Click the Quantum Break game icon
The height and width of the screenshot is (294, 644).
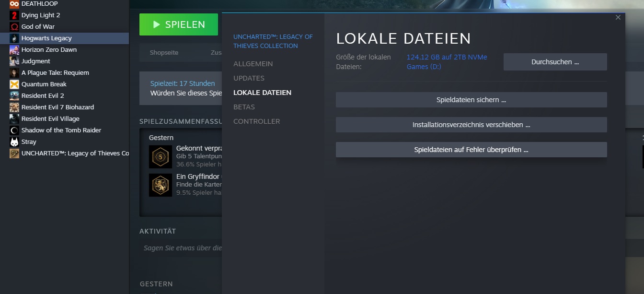click(x=14, y=84)
